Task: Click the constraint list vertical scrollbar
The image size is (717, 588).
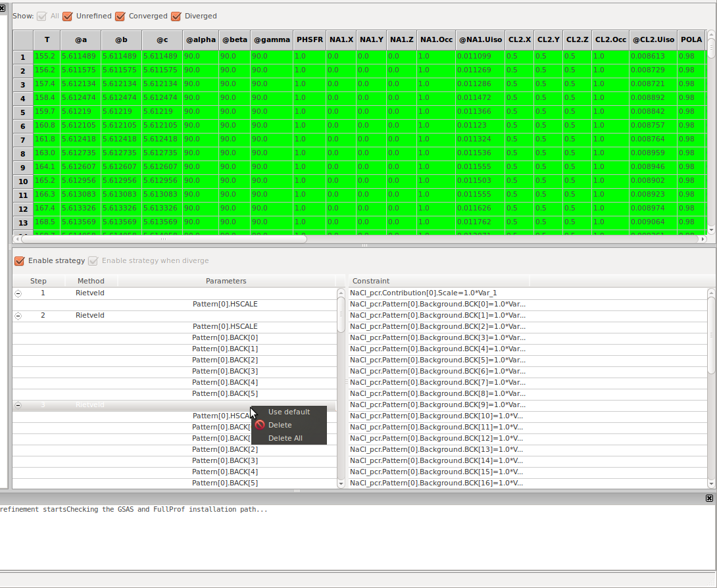Action: (x=711, y=335)
